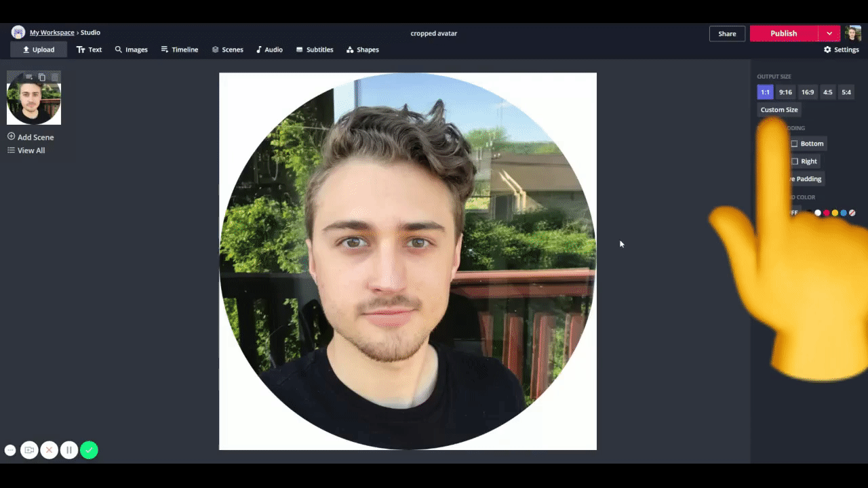The height and width of the screenshot is (488, 868).
Task: Enable the Bottom padding checkbox
Action: point(794,144)
